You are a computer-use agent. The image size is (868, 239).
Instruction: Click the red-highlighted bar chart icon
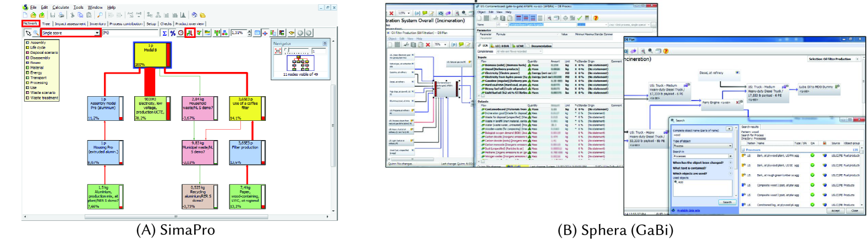pos(189,33)
